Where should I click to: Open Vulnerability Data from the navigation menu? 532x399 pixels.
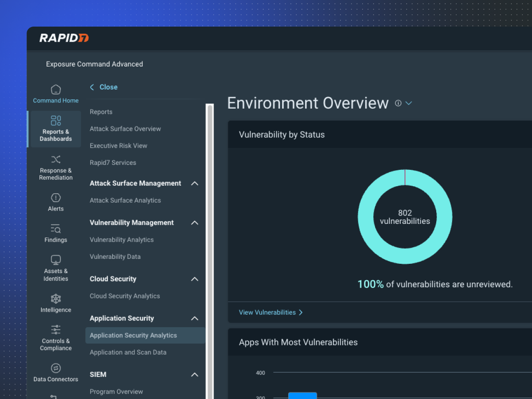pyautogui.click(x=115, y=256)
